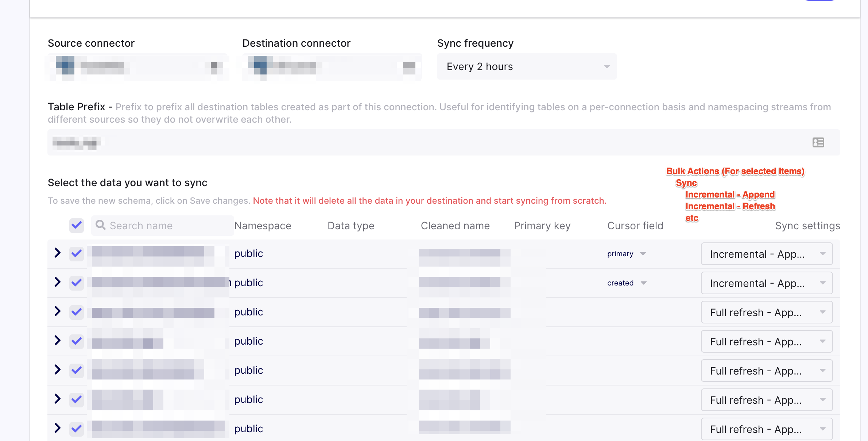Expand the second stream row
The height and width of the screenshot is (441, 868).
pos(57,282)
